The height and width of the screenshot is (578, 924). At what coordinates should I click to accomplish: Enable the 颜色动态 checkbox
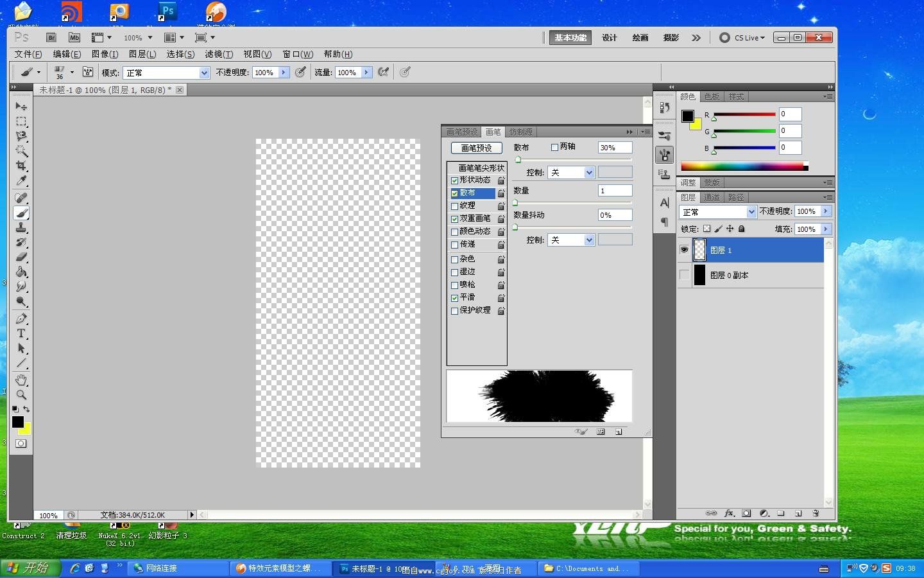coord(454,232)
